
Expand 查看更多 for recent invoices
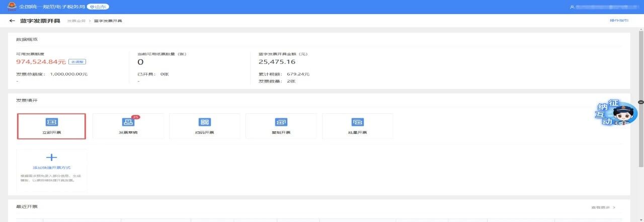[603, 207]
